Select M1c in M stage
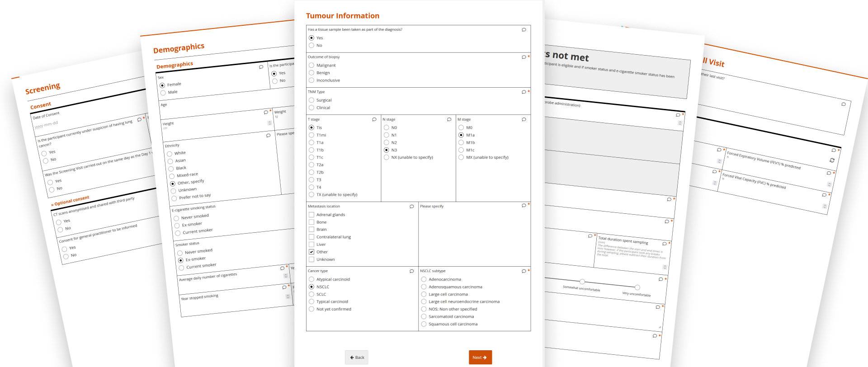 [461, 150]
